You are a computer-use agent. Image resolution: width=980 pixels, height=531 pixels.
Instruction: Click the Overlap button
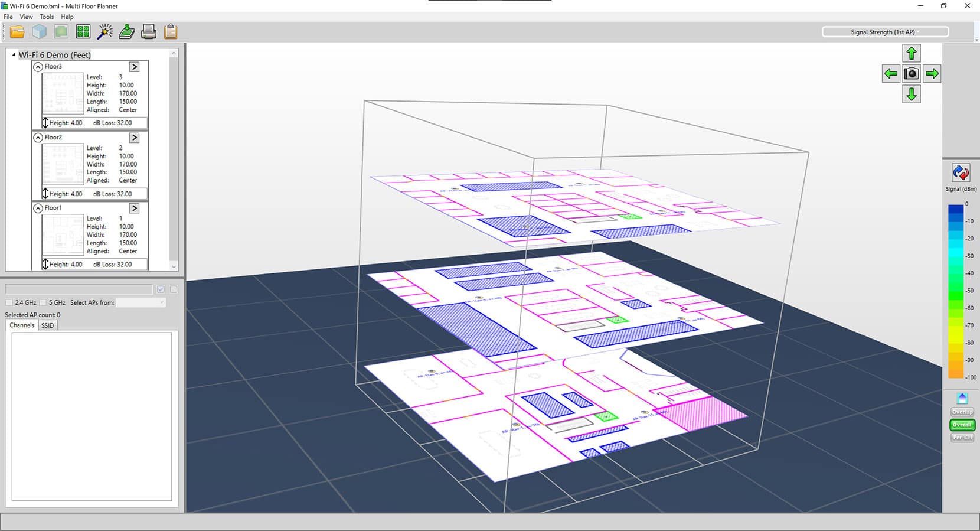point(962,412)
